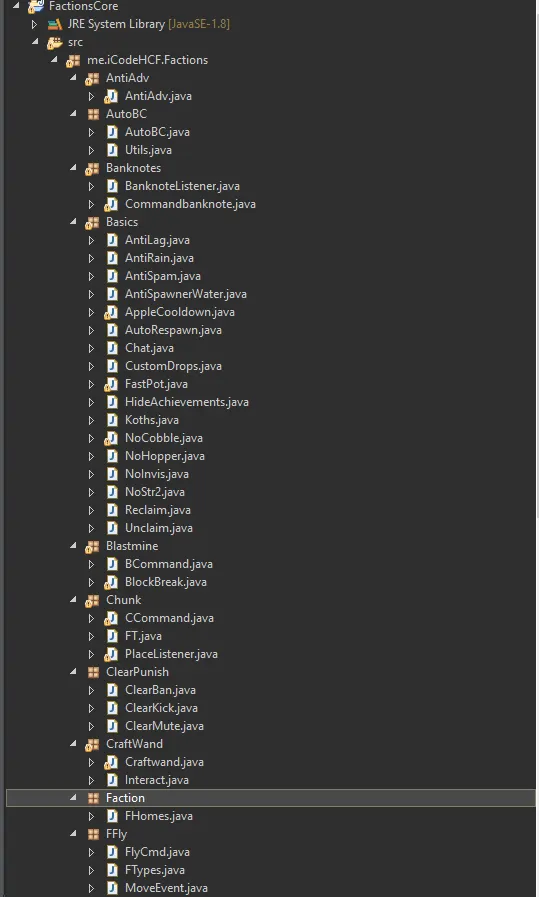
Task: Click the ClearPunish package icon
Action: pyautogui.click(x=93, y=672)
